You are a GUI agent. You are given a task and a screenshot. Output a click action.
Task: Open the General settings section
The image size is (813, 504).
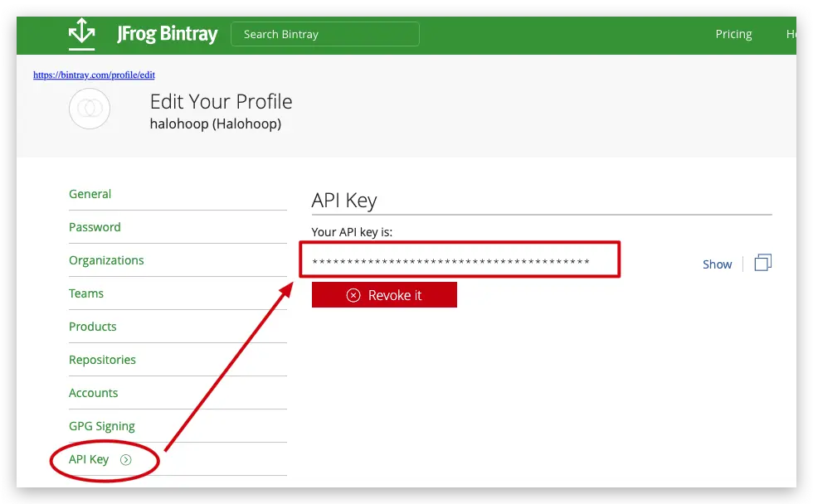90,194
